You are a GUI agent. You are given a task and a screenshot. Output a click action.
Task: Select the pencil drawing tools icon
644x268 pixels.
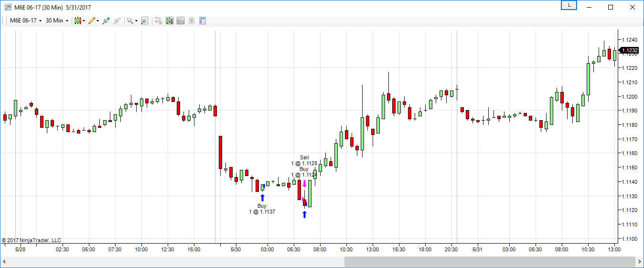[x=92, y=21]
